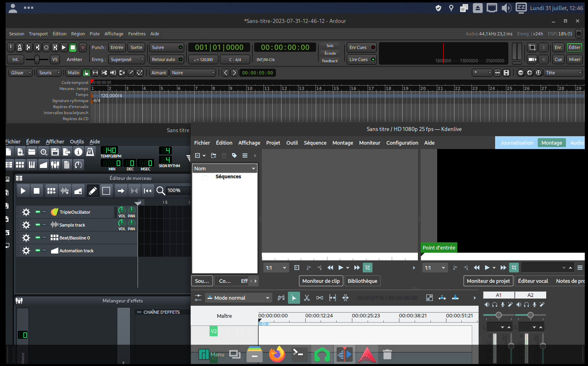Open the Séquence menu in Kdenlive
The width and height of the screenshot is (588, 366).
tap(315, 143)
